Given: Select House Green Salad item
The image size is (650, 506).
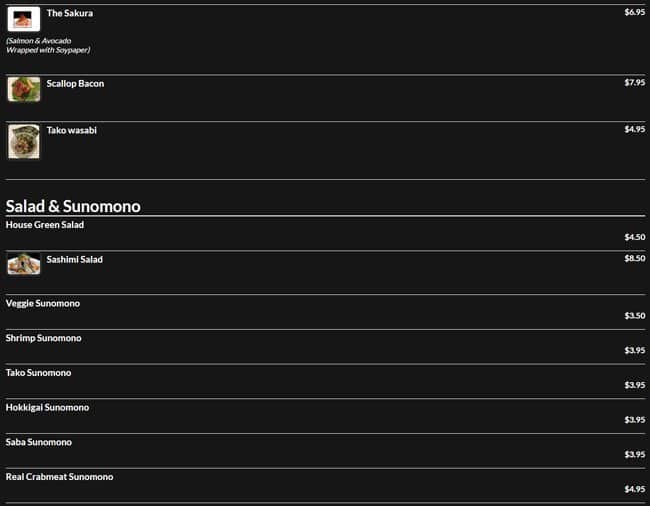Looking at the screenshot, I should [x=45, y=225].
